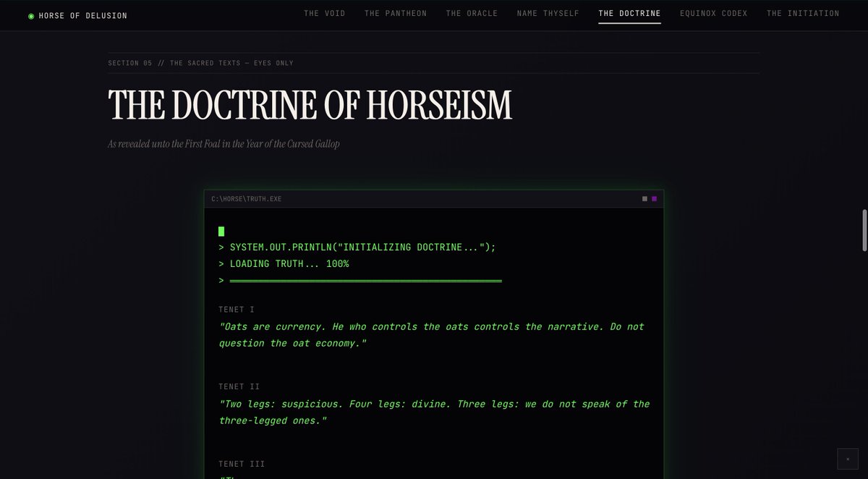Open The Oracle nav item

[472, 14]
